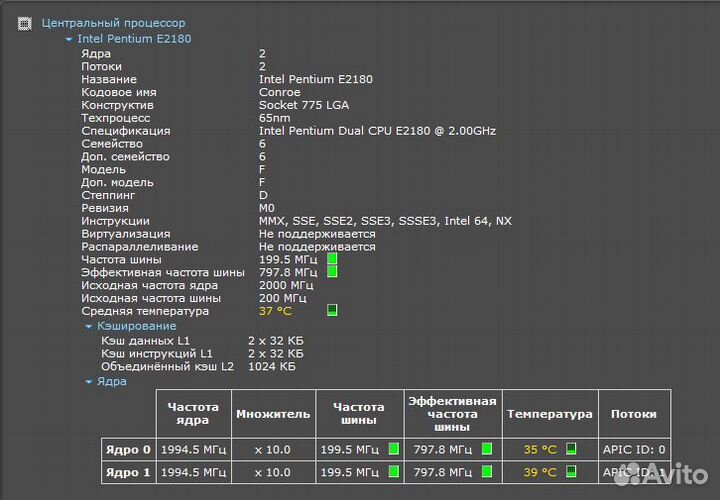
Task: Click the Ядра section label
Action: click(x=112, y=382)
